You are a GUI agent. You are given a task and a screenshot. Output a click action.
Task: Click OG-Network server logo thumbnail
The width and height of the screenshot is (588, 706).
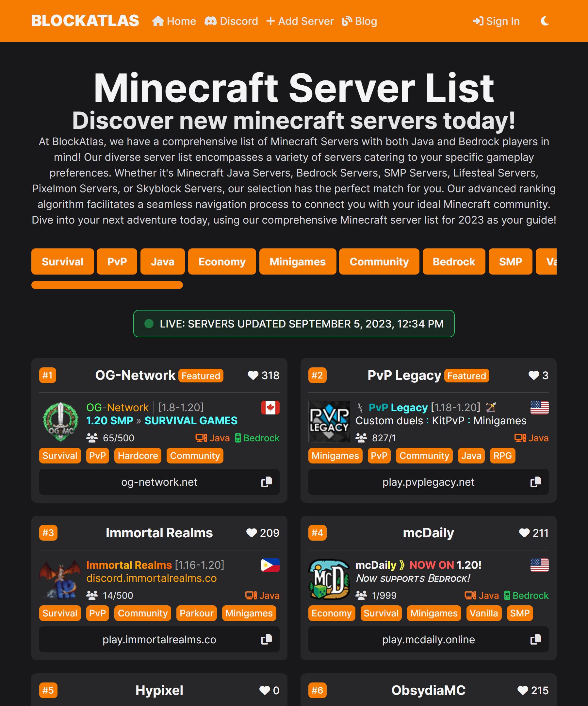point(60,421)
